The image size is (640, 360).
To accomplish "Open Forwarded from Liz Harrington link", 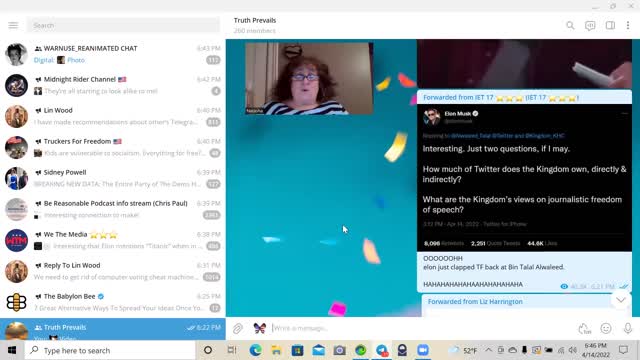I will pyautogui.click(x=475, y=302).
